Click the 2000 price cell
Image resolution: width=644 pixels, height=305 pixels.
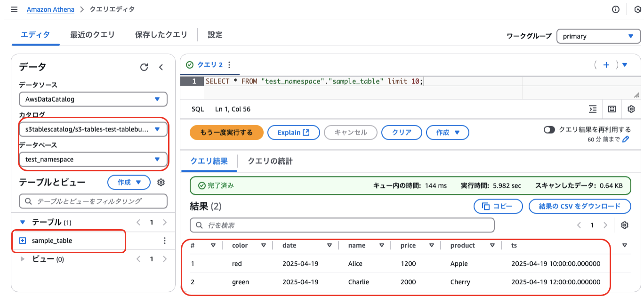tap(408, 282)
